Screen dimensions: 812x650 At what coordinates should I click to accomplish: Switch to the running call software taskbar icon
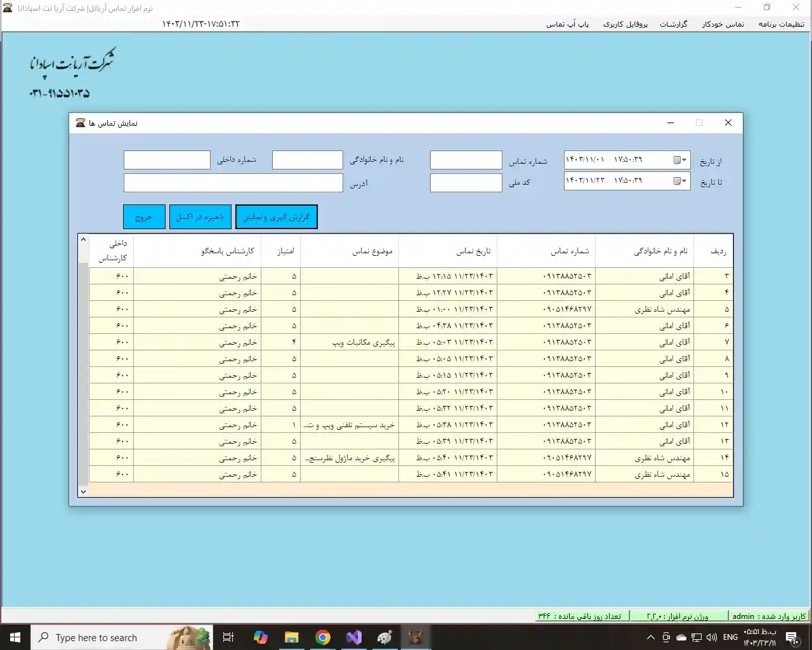tap(416, 637)
